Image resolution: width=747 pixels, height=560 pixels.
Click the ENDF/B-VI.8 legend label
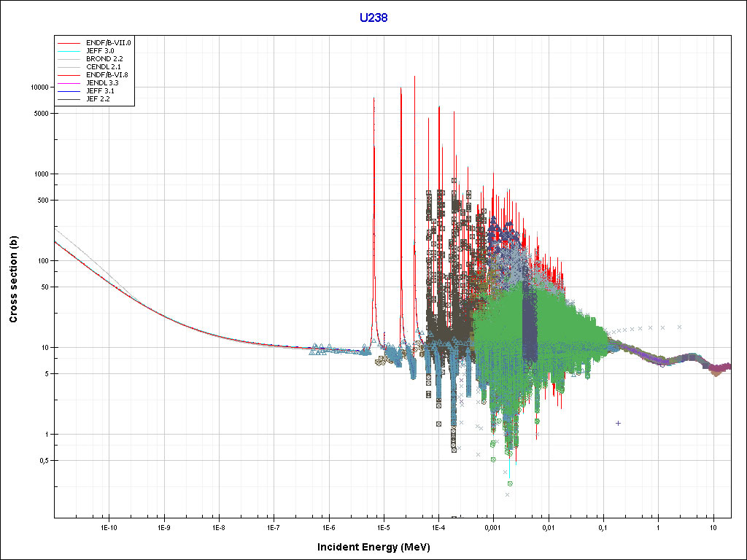[107, 75]
